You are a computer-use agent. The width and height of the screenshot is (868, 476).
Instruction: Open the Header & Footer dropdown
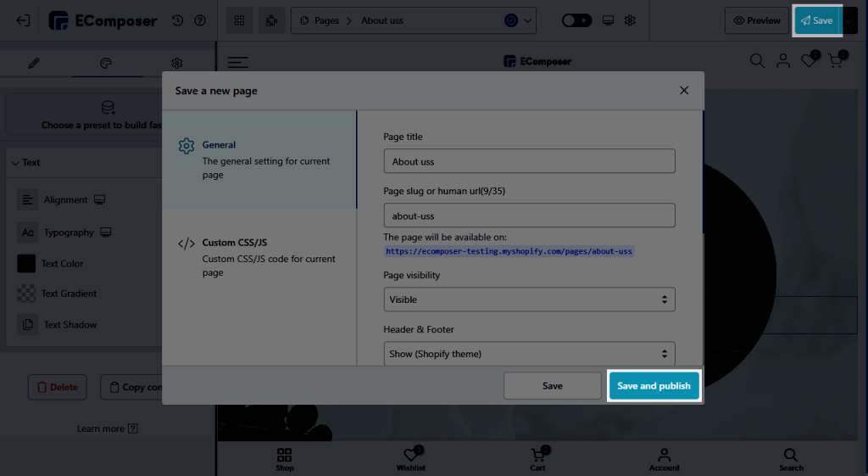529,354
